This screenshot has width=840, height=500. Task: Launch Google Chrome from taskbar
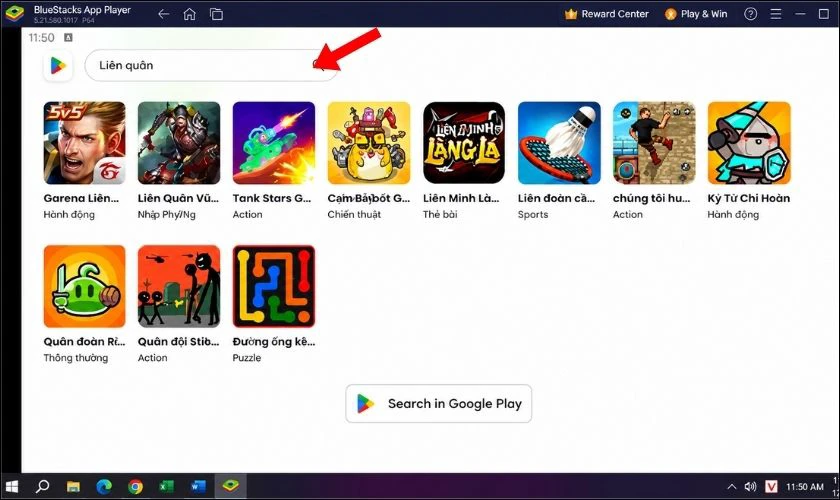coord(136,486)
